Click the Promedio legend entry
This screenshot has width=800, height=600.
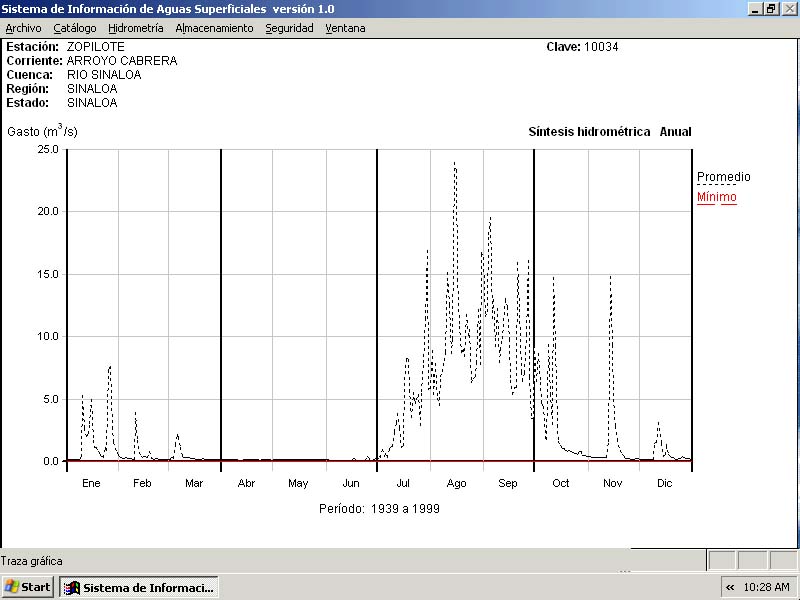pyautogui.click(x=723, y=177)
